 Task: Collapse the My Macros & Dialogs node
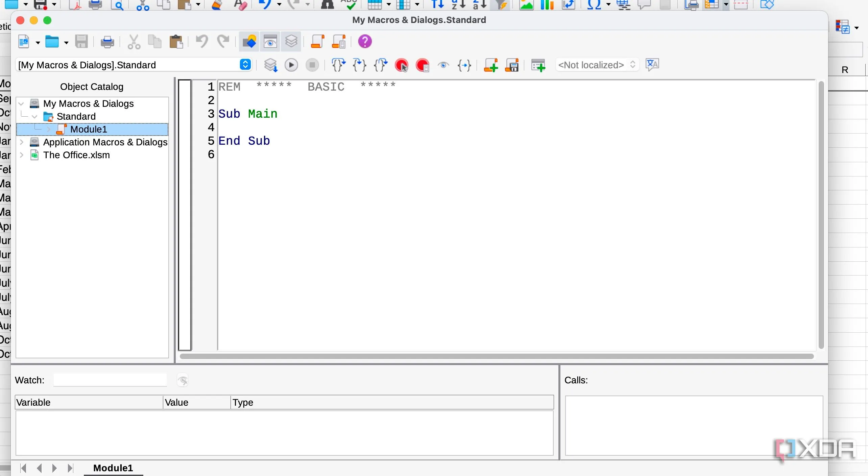(21, 104)
